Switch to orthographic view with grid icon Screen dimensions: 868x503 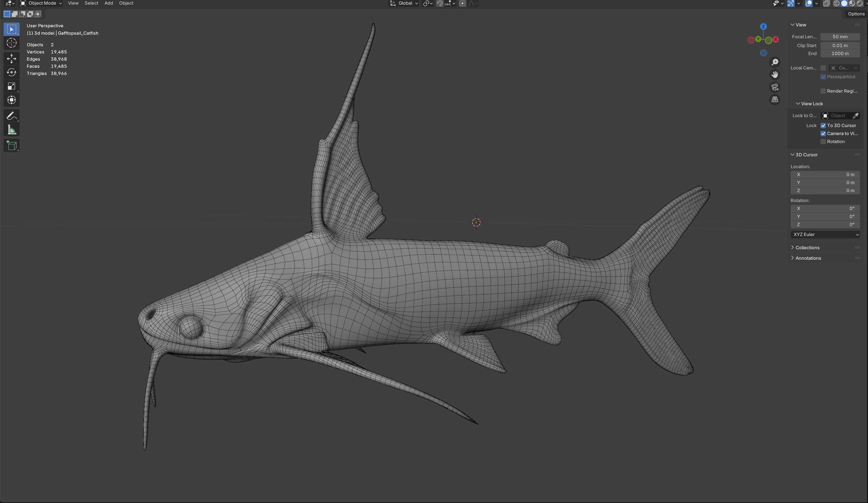pyautogui.click(x=775, y=100)
